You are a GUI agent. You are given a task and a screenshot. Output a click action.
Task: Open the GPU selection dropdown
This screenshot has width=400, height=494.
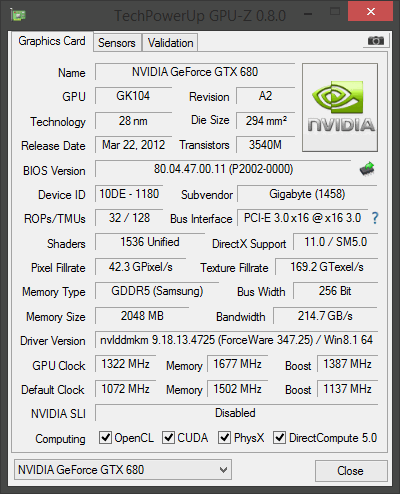[123, 470]
